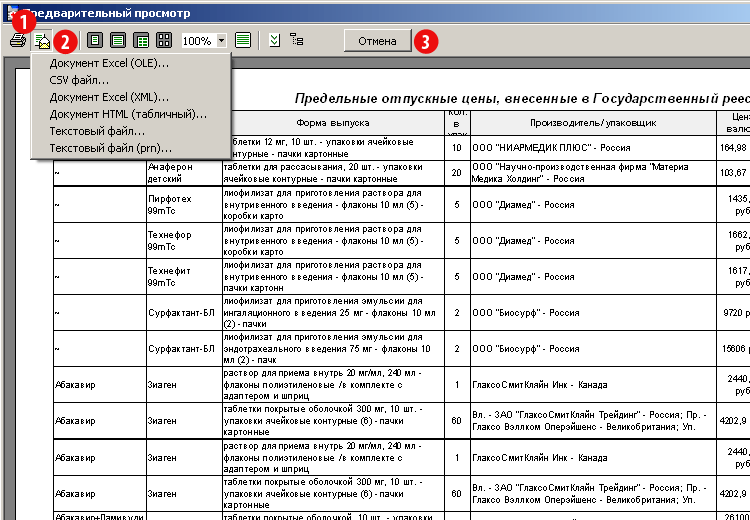Select whole page view icon
This screenshot has height=520, width=750.
tap(95, 41)
